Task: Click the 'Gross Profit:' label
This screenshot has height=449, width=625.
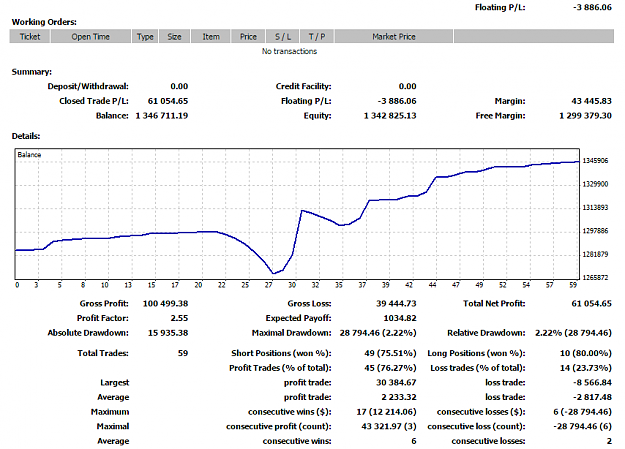Action: tap(104, 303)
